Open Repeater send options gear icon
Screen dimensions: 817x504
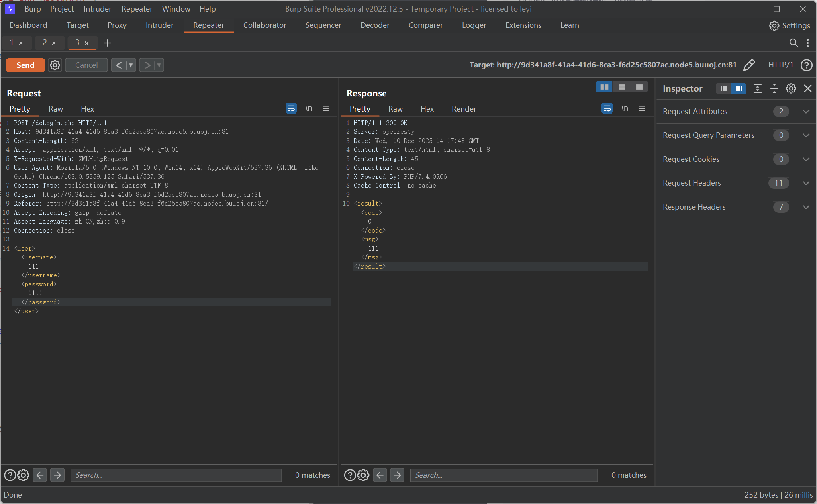point(55,65)
